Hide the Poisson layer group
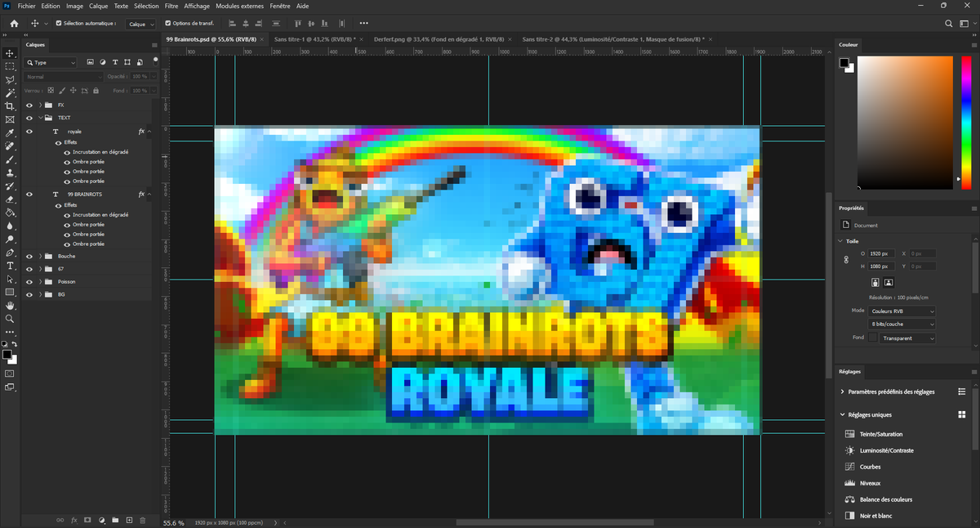This screenshot has height=528, width=980. (29, 281)
